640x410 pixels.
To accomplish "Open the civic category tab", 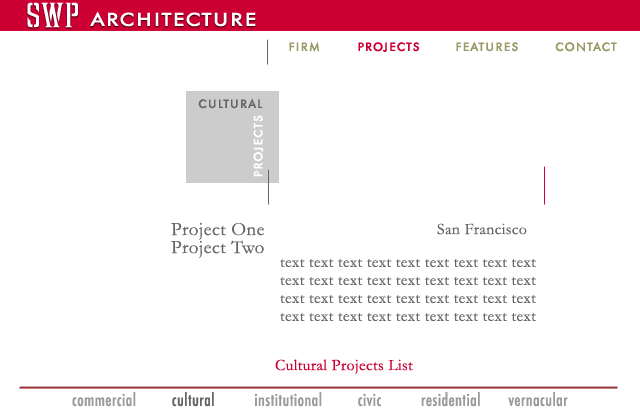I will pos(369,401).
